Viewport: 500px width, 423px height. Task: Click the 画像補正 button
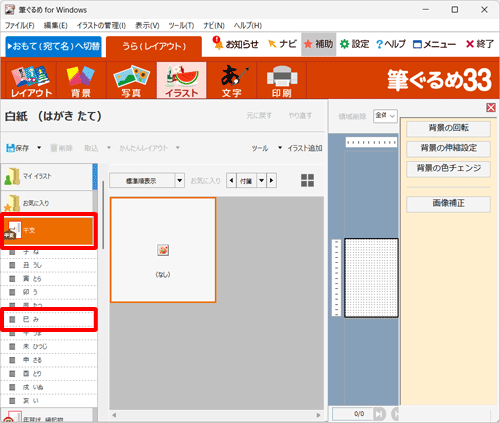448,204
